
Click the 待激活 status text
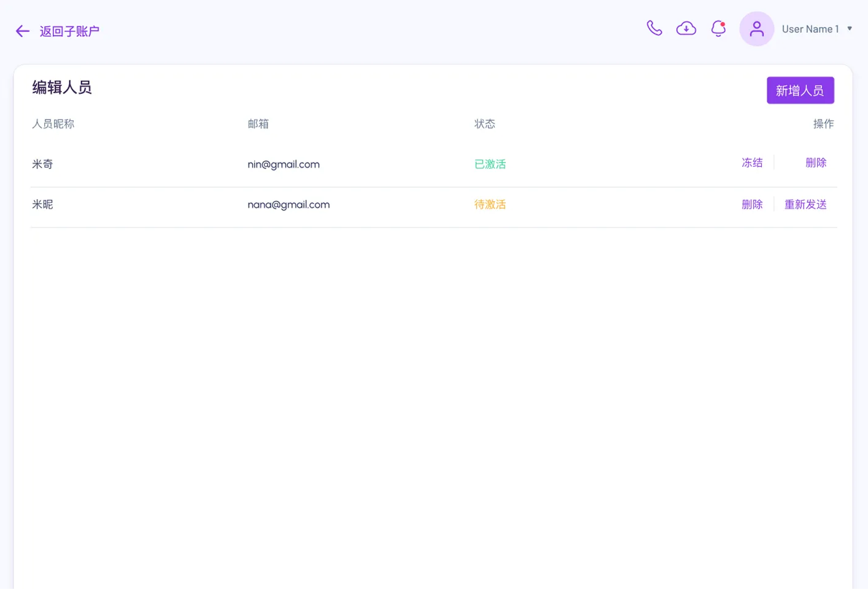(x=490, y=205)
